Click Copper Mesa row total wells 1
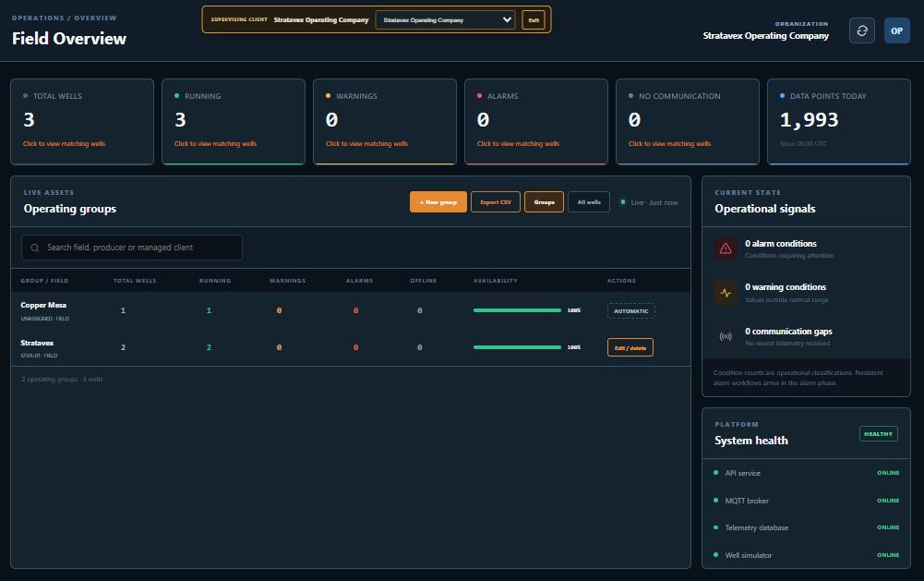 click(123, 310)
